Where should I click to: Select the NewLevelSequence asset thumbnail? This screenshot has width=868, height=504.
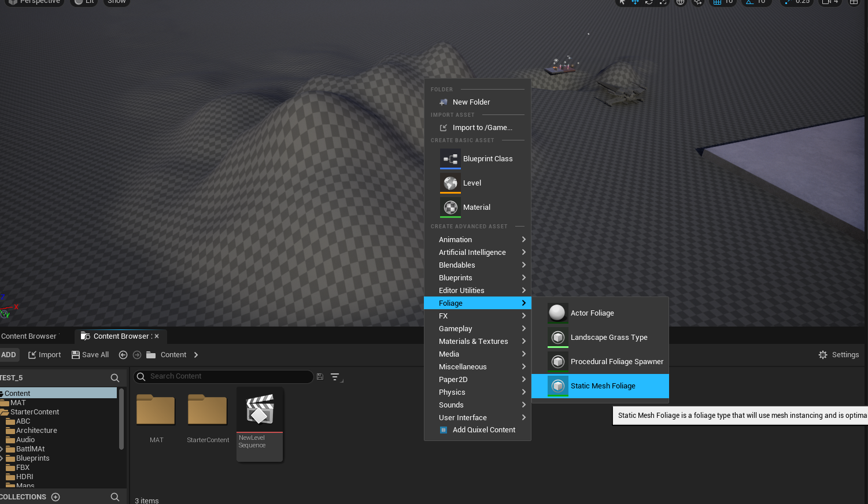[x=260, y=424]
